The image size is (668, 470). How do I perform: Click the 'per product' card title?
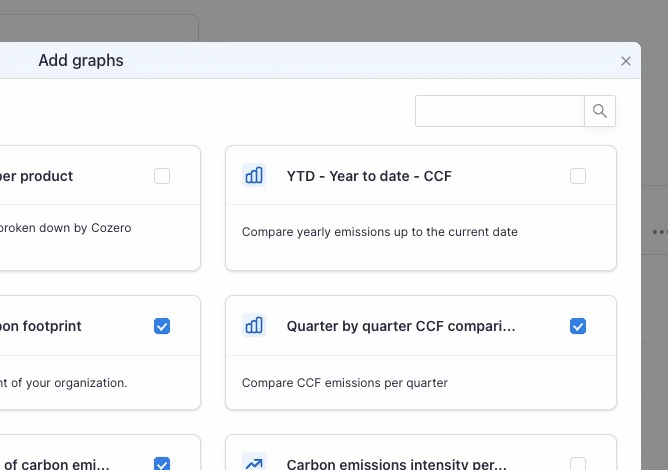pyautogui.click(x=38, y=176)
